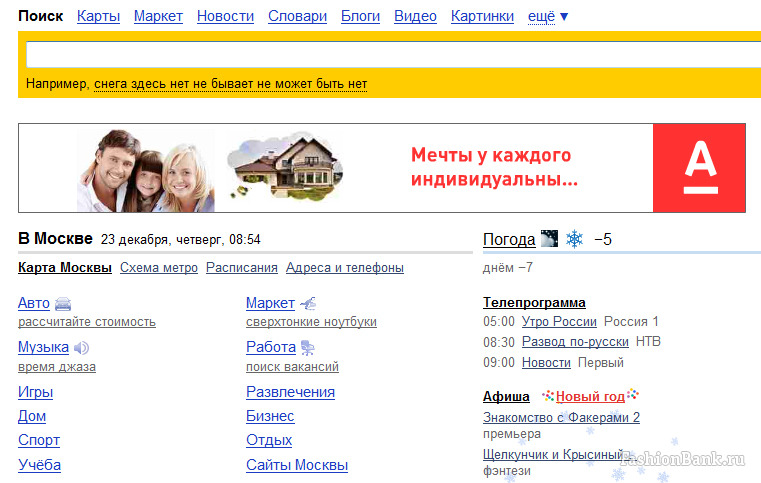The width and height of the screenshot is (761, 483).
Task: Open Карта Москвы link
Action: pyautogui.click(x=65, y=268)
